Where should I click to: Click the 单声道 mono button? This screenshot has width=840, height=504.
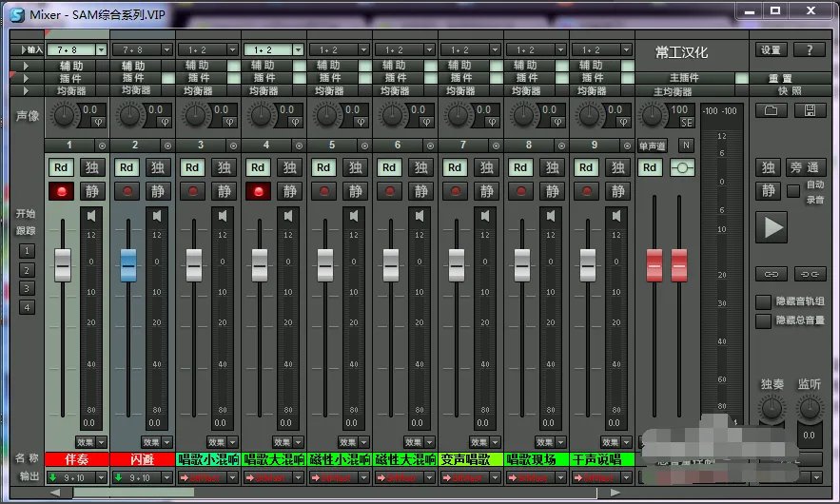click(652, 145)
